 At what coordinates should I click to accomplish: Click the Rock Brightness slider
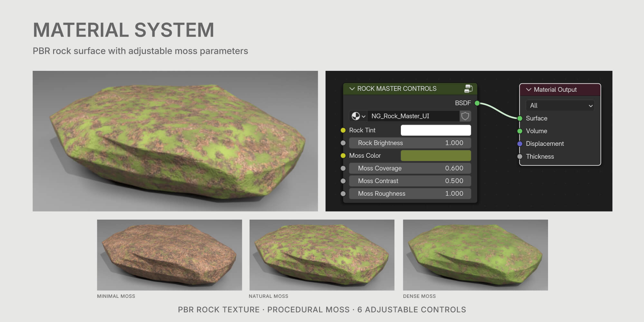click(x=410, y=143)
